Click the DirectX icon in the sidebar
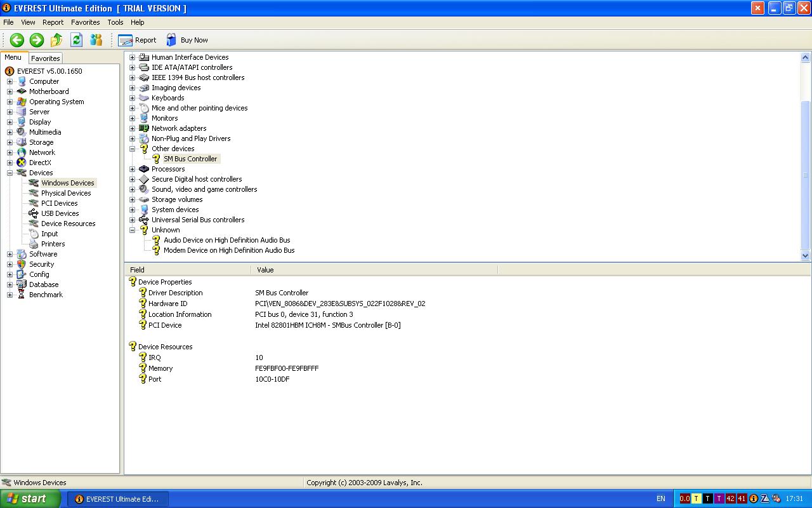812x508 pixels. 22,163
